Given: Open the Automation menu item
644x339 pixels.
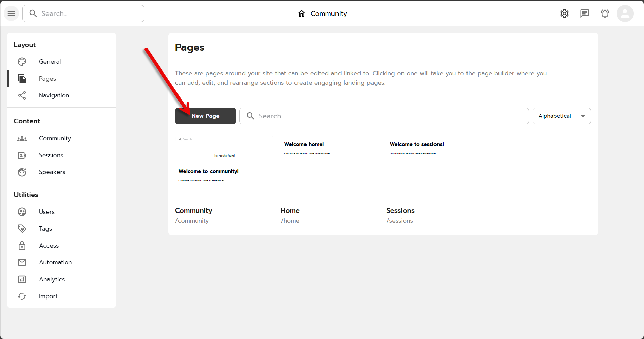Looking at the screenshot, I should pyautogui.click(x=55, y=262).
